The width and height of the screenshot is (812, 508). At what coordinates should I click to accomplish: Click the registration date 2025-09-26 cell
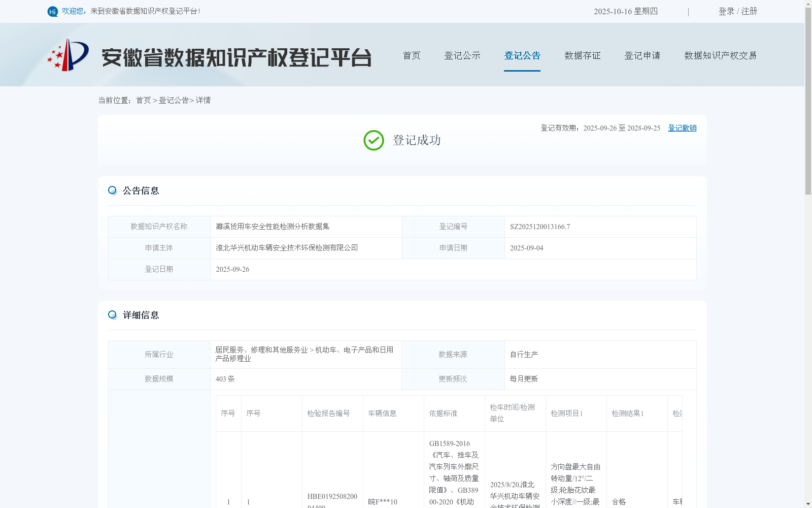tap(453, 269)
